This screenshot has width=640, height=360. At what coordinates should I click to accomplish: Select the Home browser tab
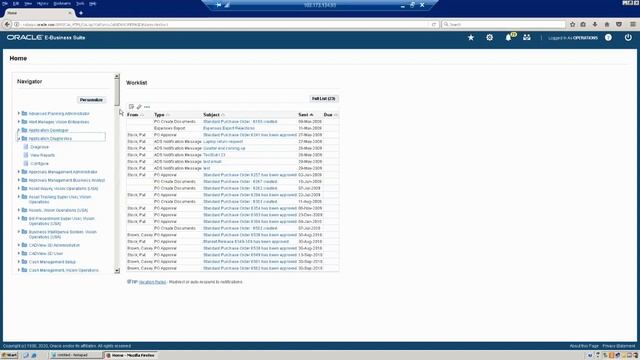pyautogui.click(x=39, y=13)
